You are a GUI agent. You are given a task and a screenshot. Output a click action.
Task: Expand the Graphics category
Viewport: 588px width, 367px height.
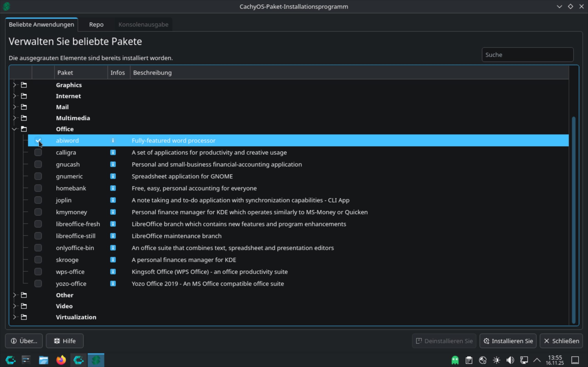(x=14, y=85)
